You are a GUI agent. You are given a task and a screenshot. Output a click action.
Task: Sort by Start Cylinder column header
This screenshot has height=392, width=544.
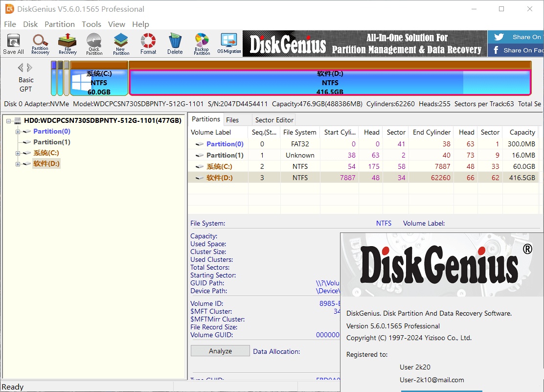340,132
